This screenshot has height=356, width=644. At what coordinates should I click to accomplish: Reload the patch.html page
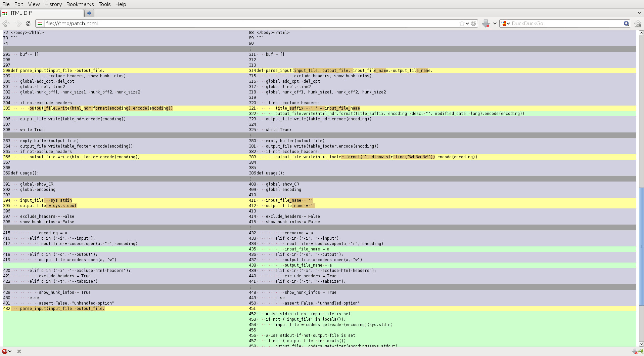point(473,24)
